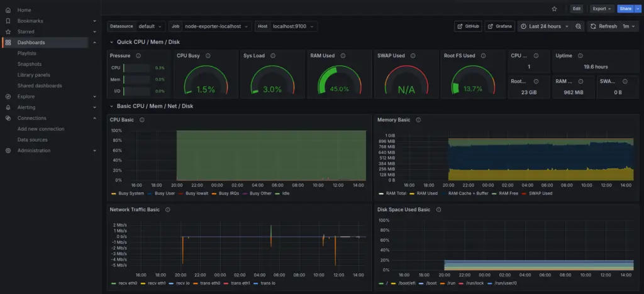
Task: Go to Playlists in sidebar
Action: [x=26, y=53]
